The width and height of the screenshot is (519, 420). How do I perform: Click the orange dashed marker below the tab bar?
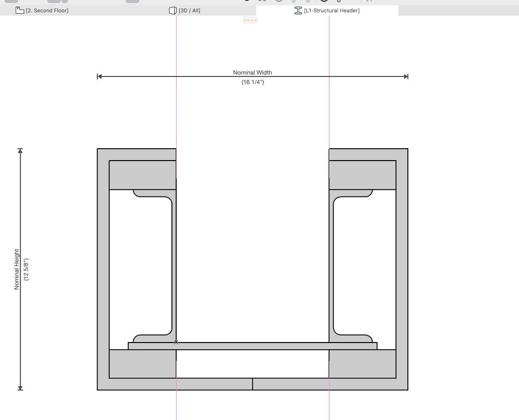pyautogui.click(x=250, y=20)
